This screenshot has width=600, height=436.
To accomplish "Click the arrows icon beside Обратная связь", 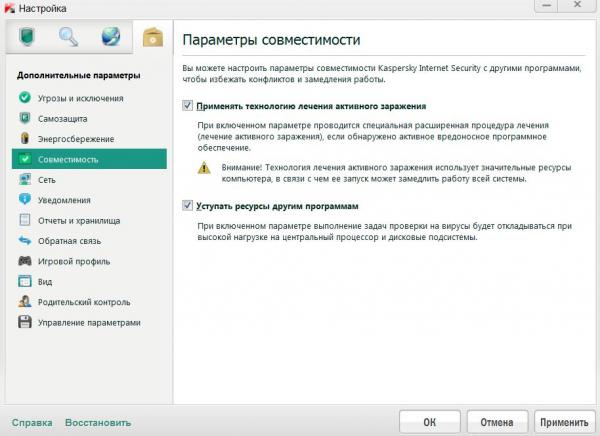I will coord(25,240).
